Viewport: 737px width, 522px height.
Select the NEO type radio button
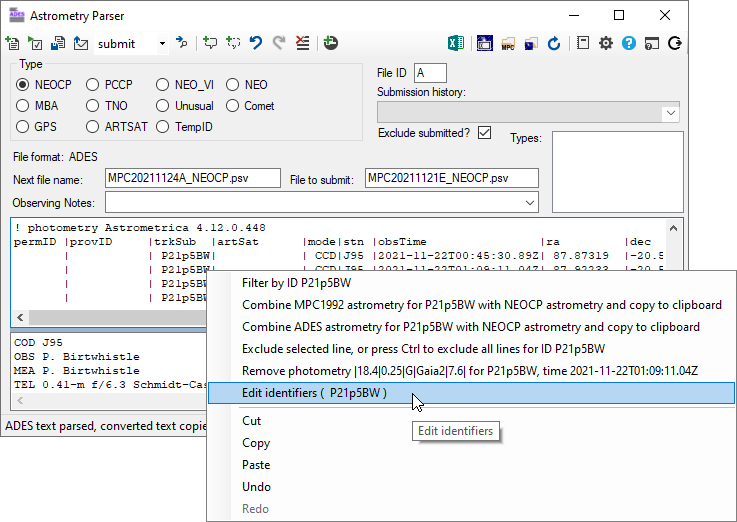(x=233, y=85)
